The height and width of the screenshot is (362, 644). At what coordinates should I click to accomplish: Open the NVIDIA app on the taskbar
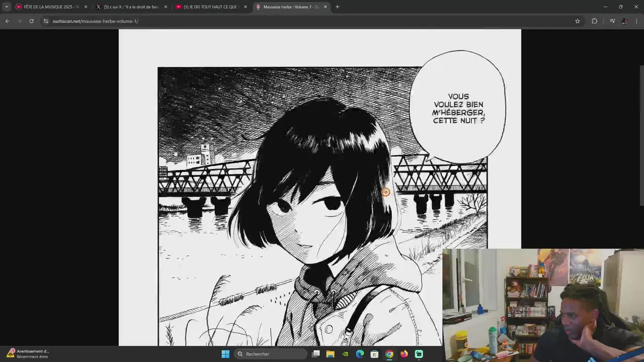coord(345,354)
